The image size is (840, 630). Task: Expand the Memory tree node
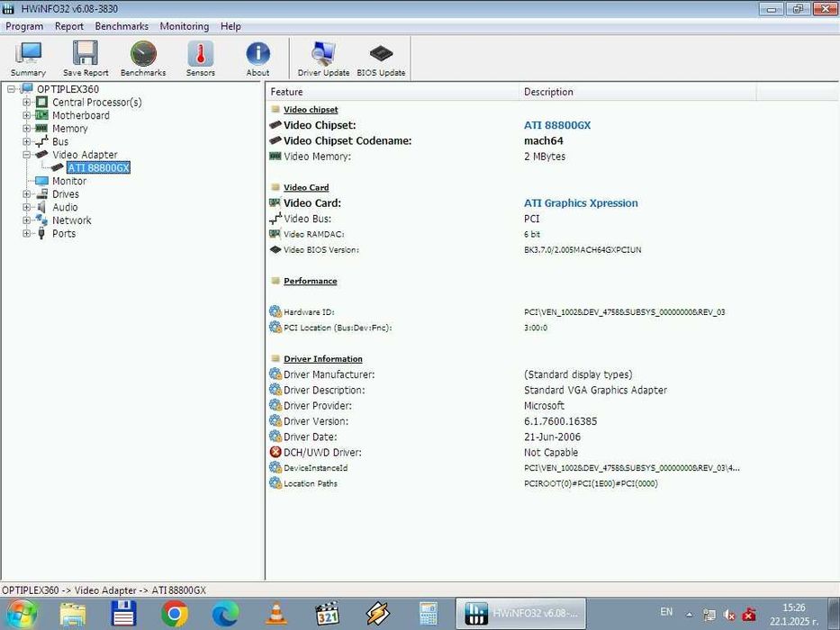click(26, 128)
